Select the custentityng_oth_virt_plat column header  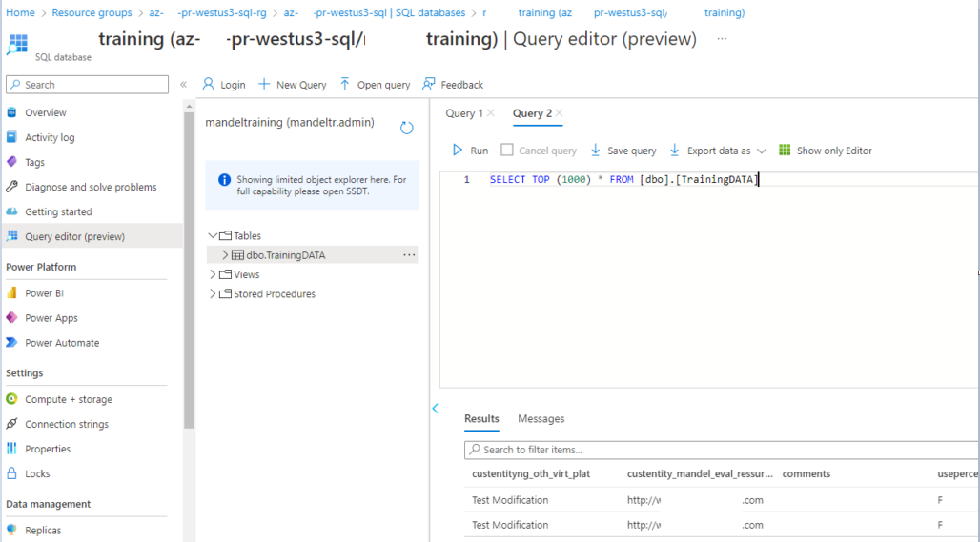(x=531, y=474)
